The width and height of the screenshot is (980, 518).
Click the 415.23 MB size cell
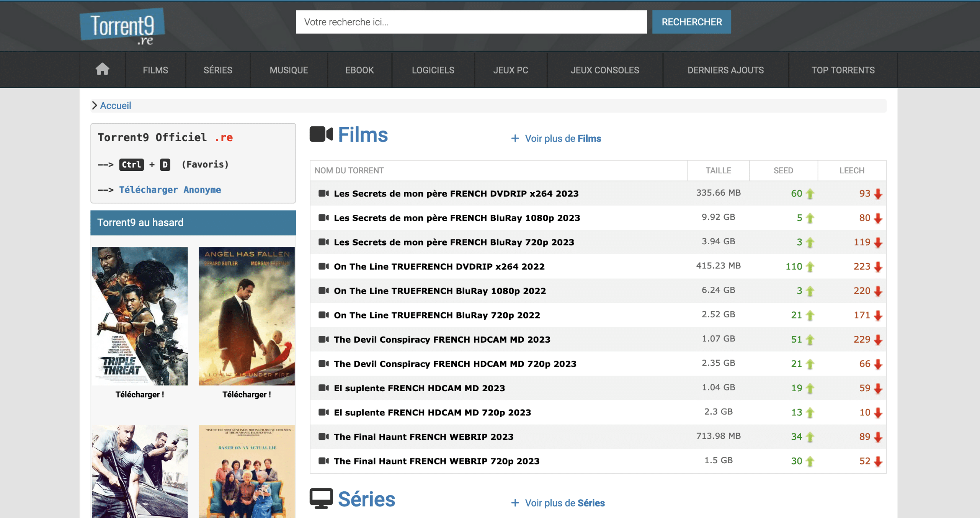tap(718, 265)
